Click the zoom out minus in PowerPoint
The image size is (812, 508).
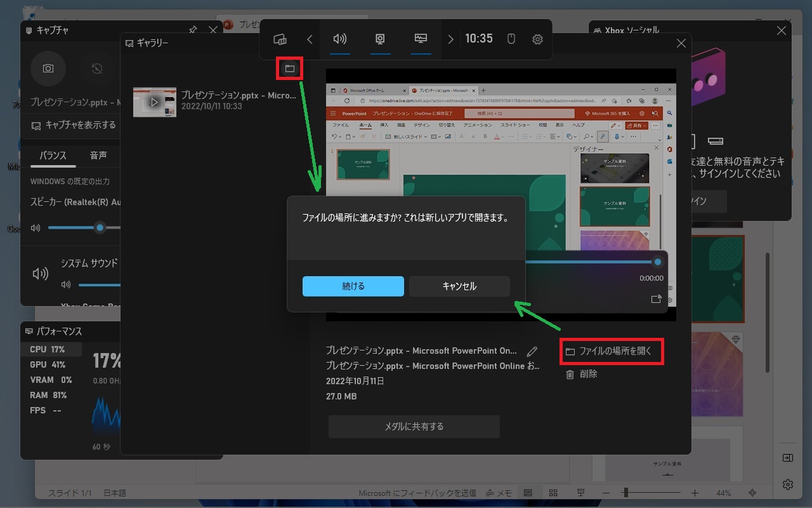tap(606, 493)
